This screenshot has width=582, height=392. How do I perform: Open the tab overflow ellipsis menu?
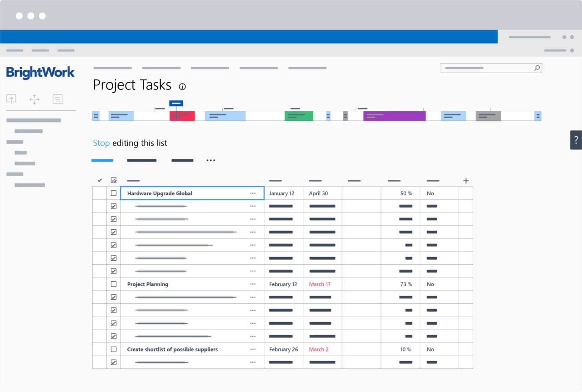point(211,160)
